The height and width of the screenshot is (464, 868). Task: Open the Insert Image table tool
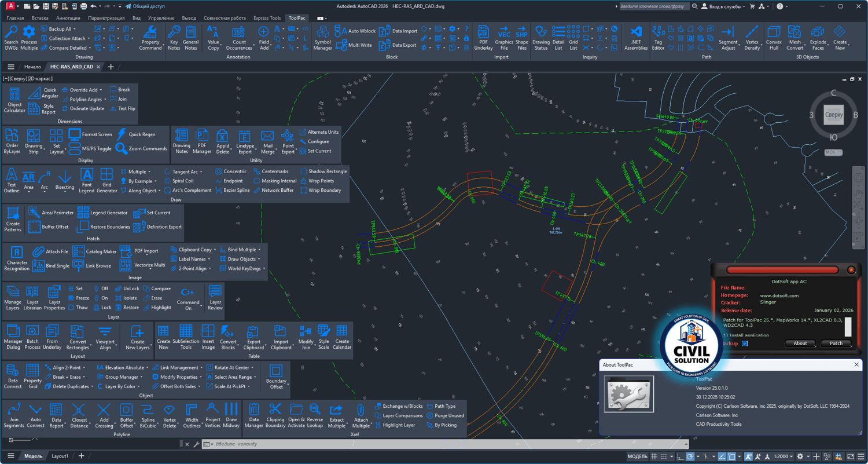click(208, 337)
